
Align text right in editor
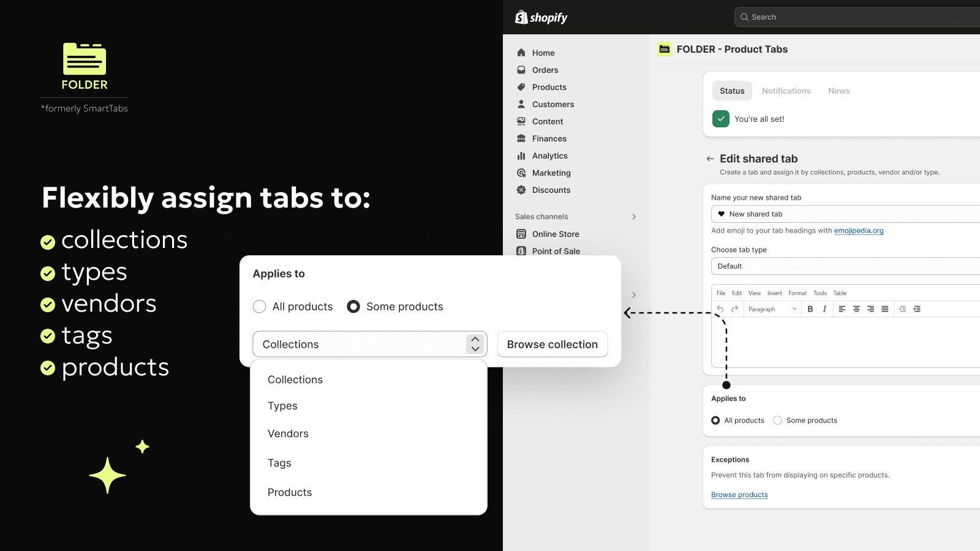click(x=870, y=309)
